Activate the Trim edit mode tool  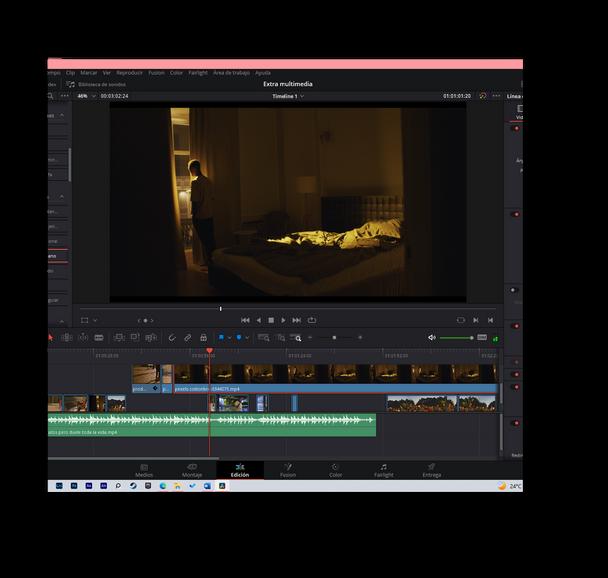tap(67, 338)
